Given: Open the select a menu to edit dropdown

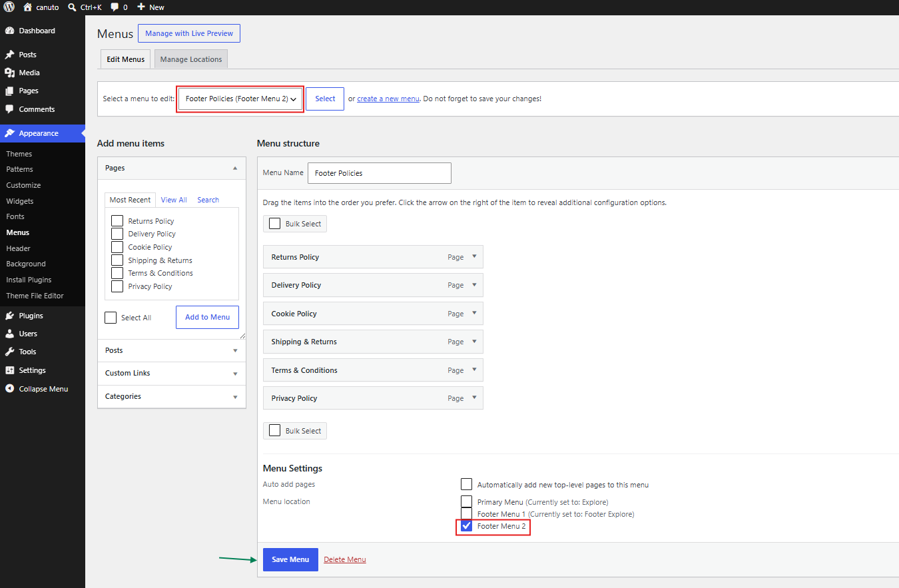Looking at the screenshot, I should coord(240,99).
